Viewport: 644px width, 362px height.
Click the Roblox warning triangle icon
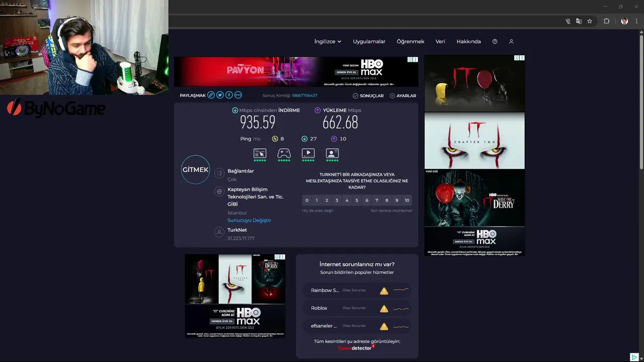coord(384,309)
